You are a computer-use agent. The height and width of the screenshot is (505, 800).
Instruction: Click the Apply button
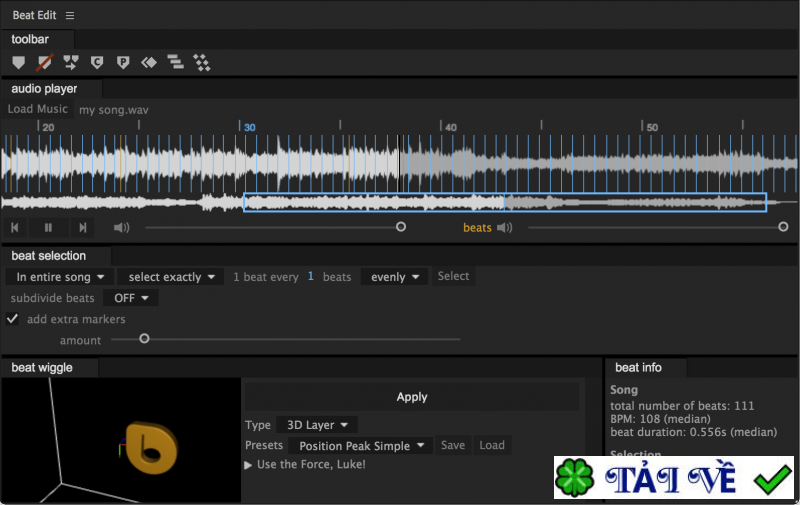411,397
